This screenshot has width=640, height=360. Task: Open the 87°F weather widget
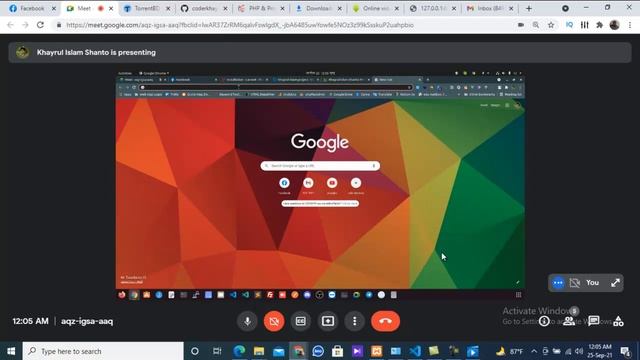[x=510, y=351]
